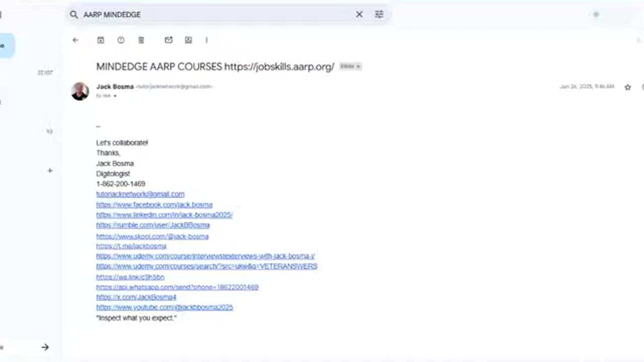
Task: Open the Rumble JackBBosma link
Action: [153, 225]
